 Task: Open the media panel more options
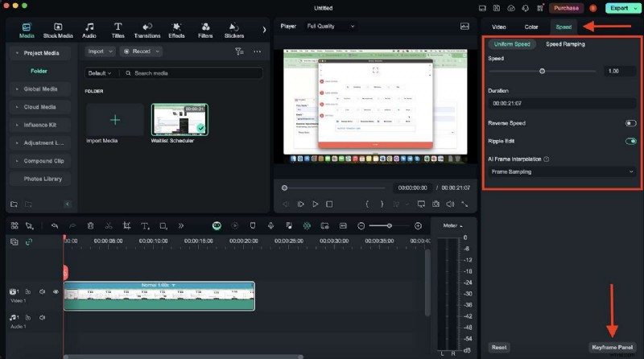[258, 52]
